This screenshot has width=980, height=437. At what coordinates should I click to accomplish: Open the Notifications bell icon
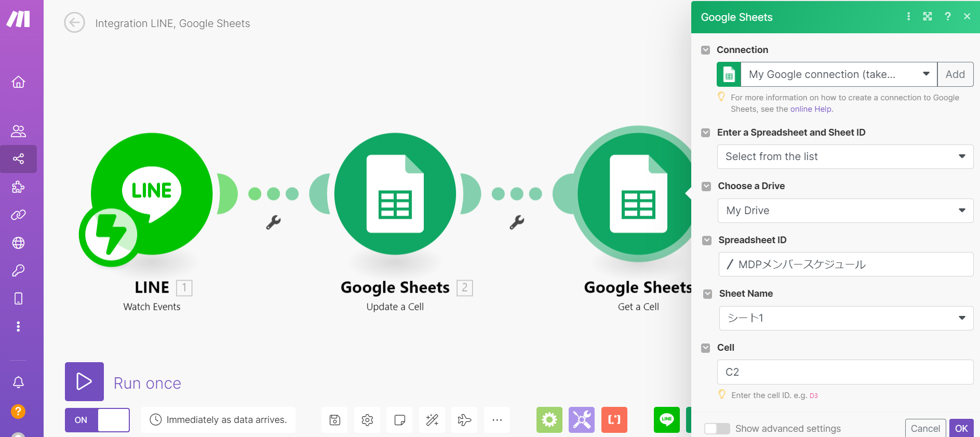pos(18,382)
